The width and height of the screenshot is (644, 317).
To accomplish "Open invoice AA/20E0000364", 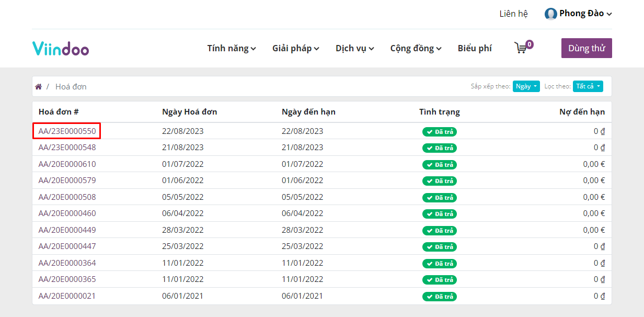I will coord(67,263).
